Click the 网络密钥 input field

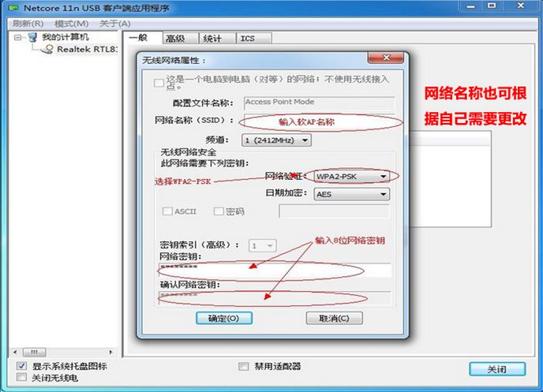(x=275, y=271)
